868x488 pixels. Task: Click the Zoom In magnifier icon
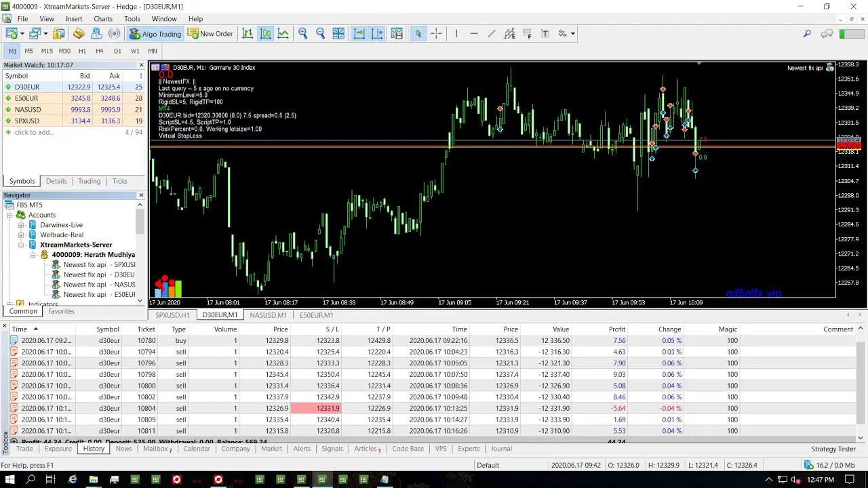point(303,33)
